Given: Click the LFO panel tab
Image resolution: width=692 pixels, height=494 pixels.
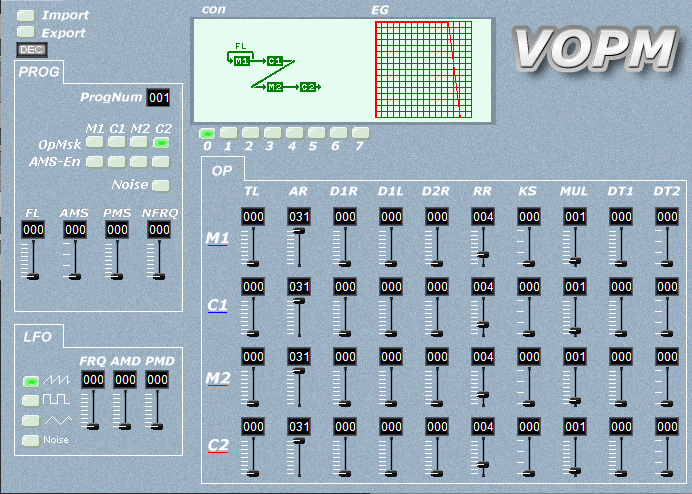Looking at the screenshot, I should 38,337.
